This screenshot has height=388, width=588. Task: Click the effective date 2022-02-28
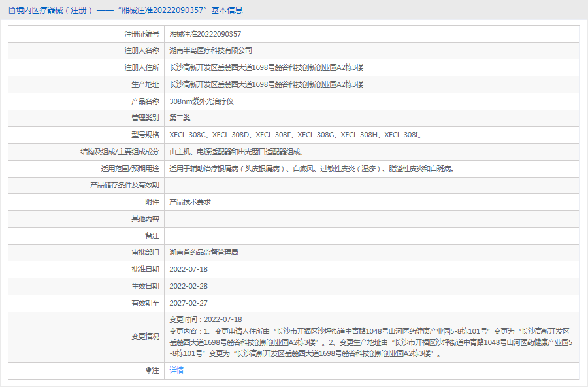click(x=188, y=286)
